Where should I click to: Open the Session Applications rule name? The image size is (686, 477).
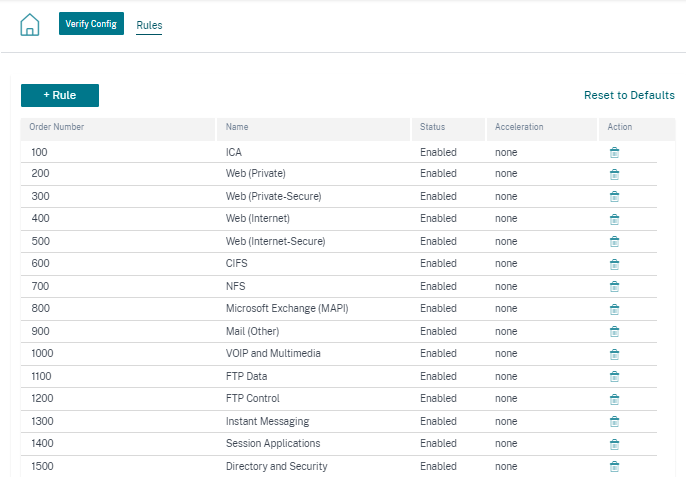pos(273,443)
